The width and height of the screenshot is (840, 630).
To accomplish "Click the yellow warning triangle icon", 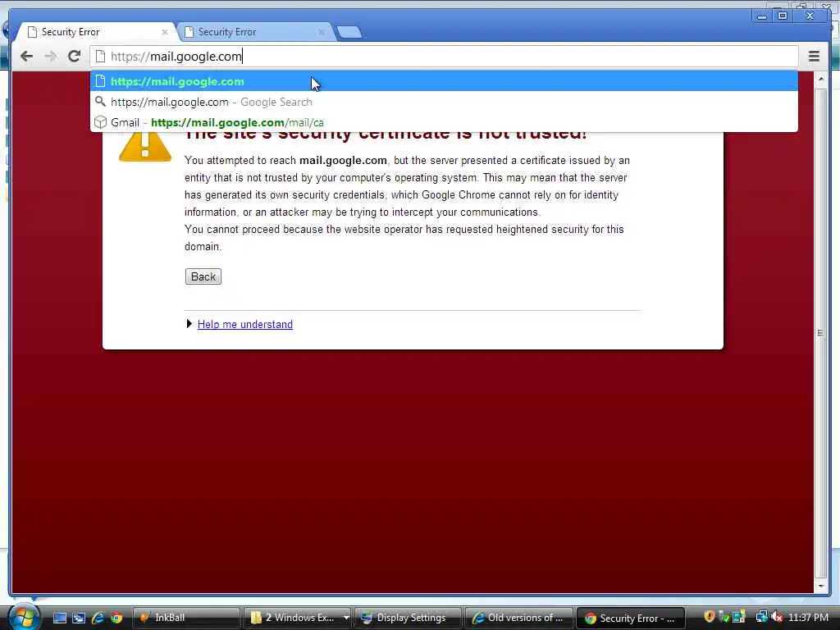I will 145,146.
